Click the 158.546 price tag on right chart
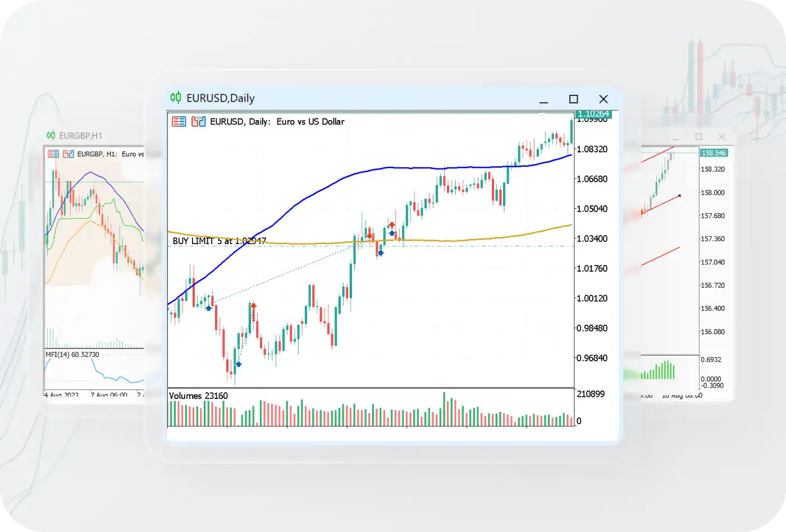 pos(714,153)
